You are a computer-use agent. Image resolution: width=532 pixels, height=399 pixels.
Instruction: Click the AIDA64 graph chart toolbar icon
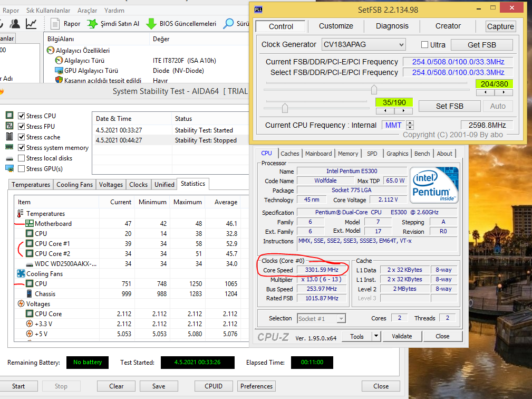point(31,23)
